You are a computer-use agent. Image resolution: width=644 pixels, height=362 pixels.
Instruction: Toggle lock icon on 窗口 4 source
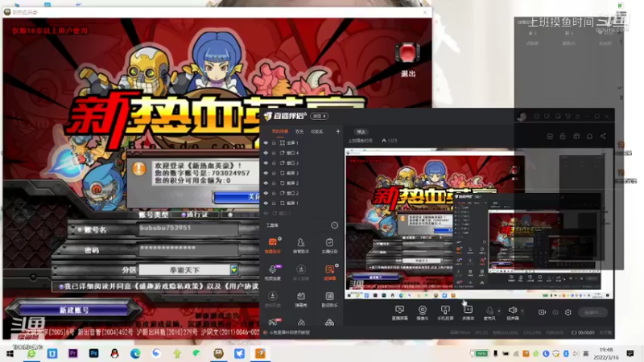pyautogui.click(x=274, y=153)
